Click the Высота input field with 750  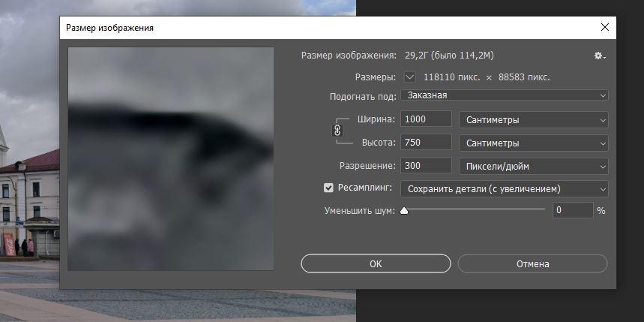[x=426, y=143]
